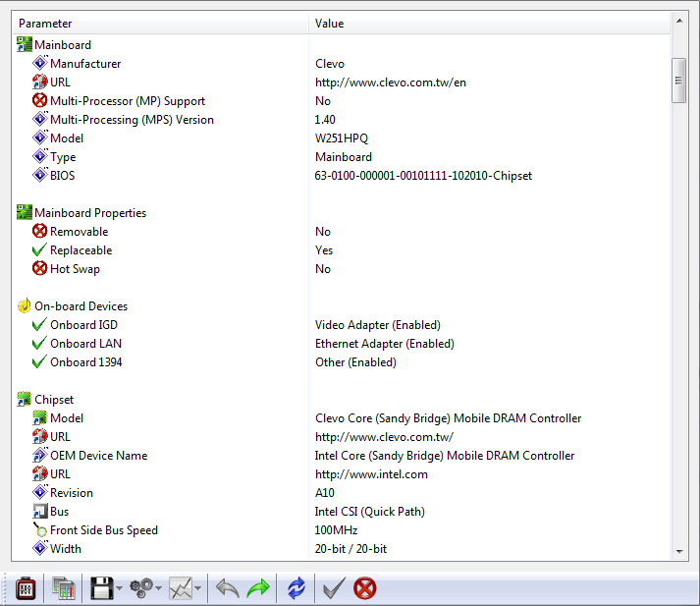Screen dimensions: 700x606
Task: Click the Value column header
Action: click(489, 24)
